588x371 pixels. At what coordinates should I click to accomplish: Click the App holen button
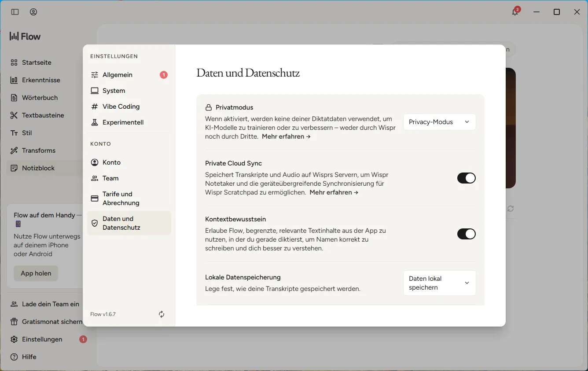pos(36,273)
